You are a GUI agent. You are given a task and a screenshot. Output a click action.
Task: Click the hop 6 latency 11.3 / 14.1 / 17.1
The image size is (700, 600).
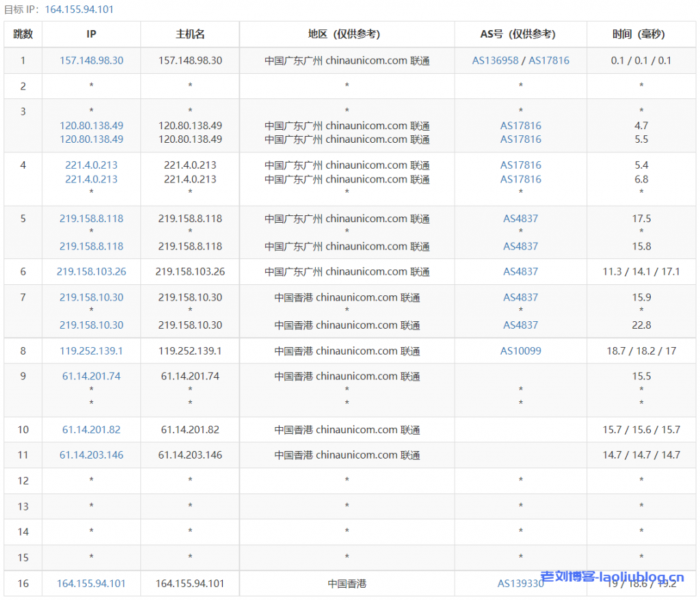point(641,271)
